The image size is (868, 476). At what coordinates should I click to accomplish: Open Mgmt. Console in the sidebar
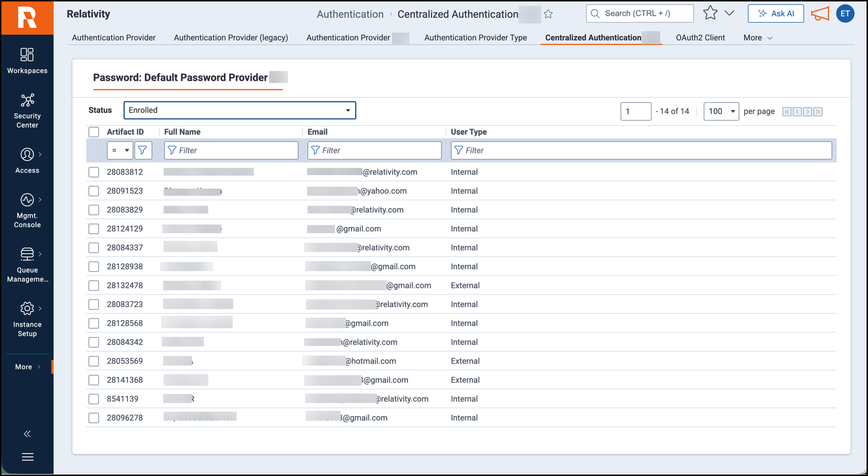pos(27,211)
